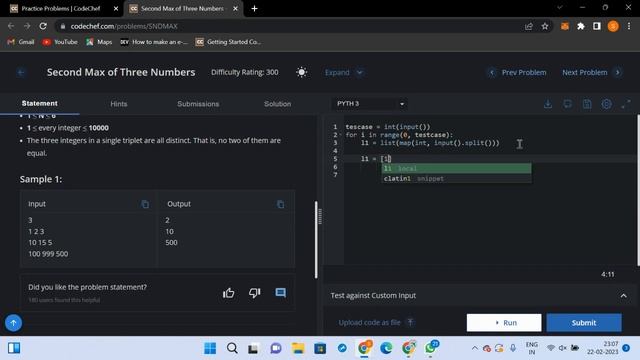Enter fullscreen editor mode

(626, 104)
